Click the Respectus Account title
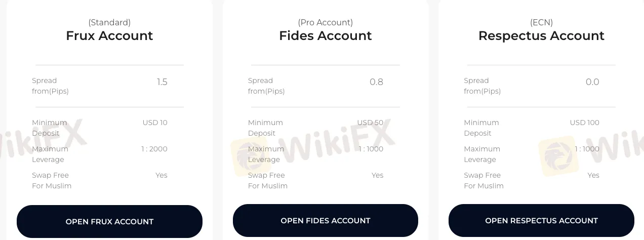Screen dimensions: 644x240 point(541,36)
